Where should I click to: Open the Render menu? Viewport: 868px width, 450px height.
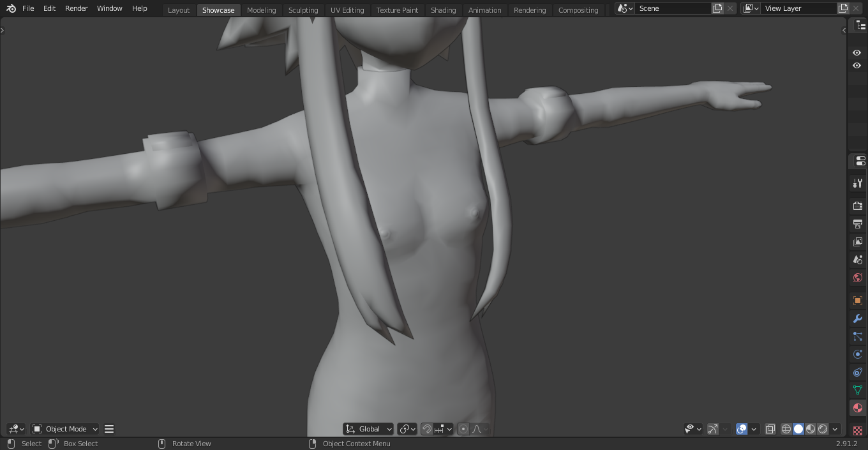tap(76, 8)
